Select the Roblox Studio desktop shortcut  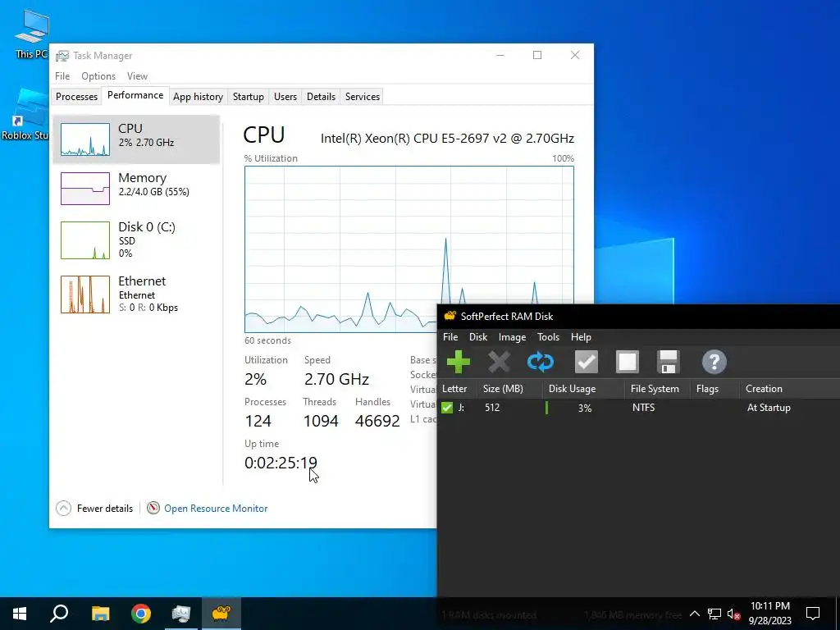tap(25, 115)
